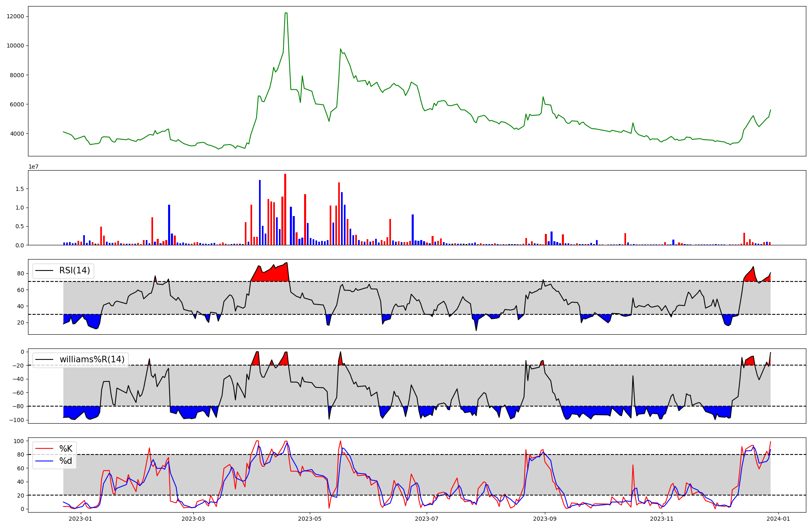The height and width of the screenshot is (528, 812).
Task: Select the 2023-03 date axis label
Action: point(193,519)
